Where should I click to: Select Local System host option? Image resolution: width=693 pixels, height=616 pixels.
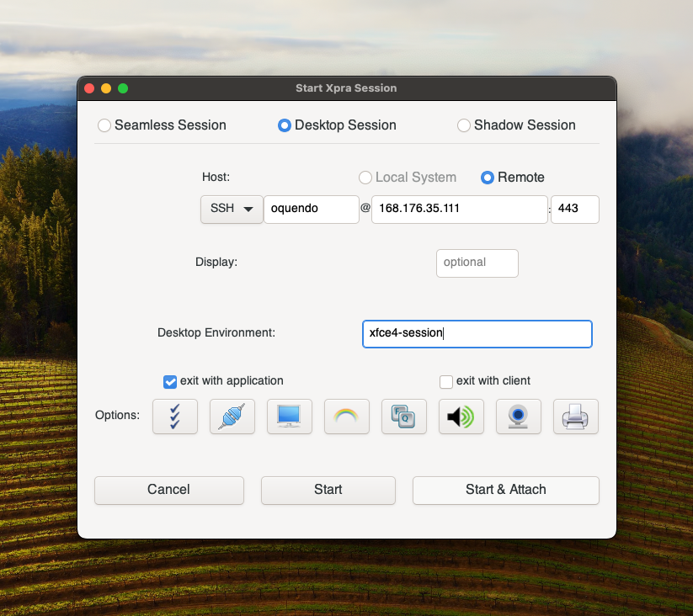(x=365, y=178)
